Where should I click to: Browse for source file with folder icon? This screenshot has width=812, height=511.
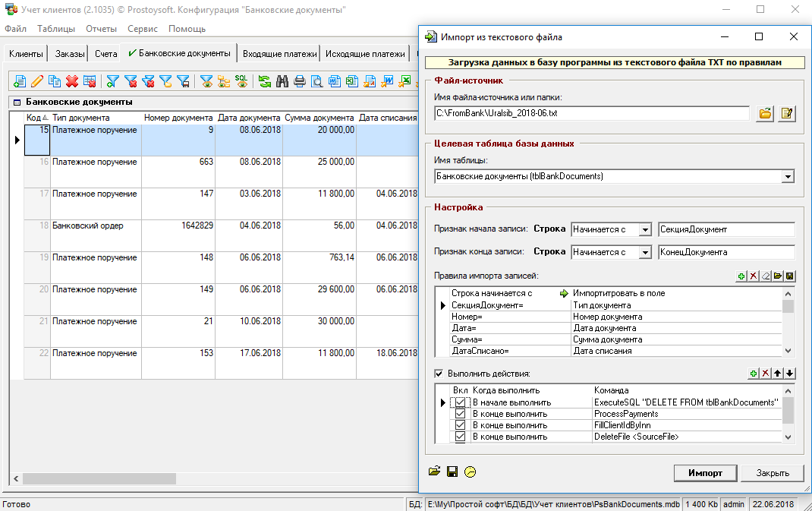point(766,113)
